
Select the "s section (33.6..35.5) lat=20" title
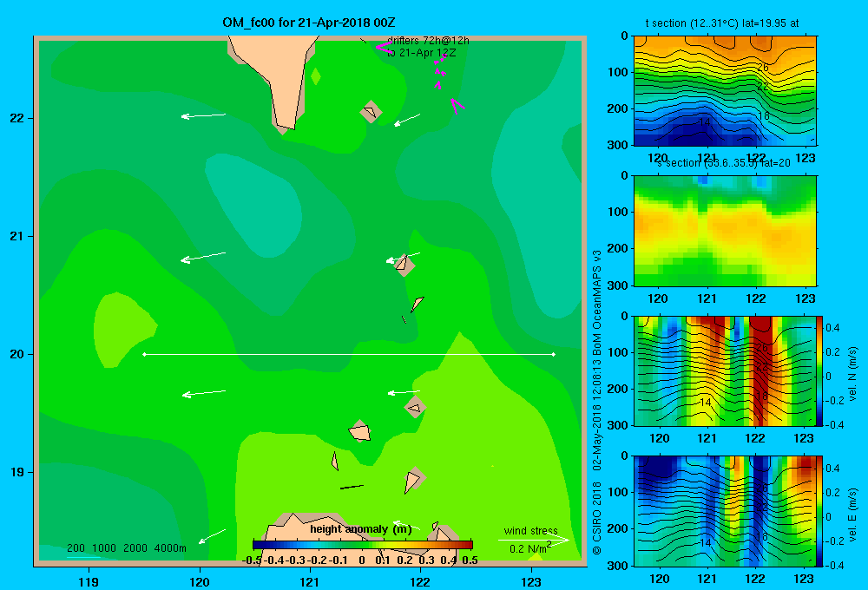pos(724,163)
